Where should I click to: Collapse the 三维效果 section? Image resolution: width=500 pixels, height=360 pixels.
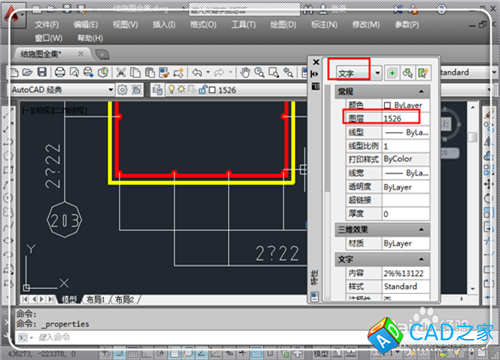pyautogui.click(x=421, y=230)
